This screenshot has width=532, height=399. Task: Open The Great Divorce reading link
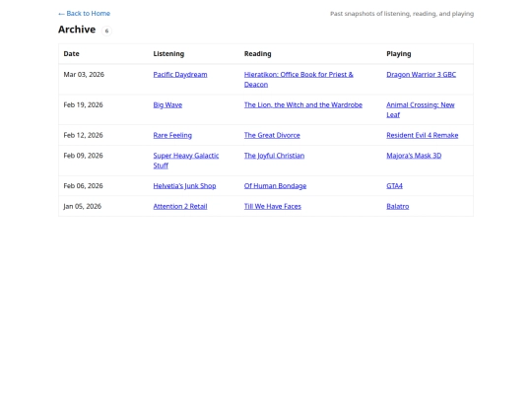point(272,135)
